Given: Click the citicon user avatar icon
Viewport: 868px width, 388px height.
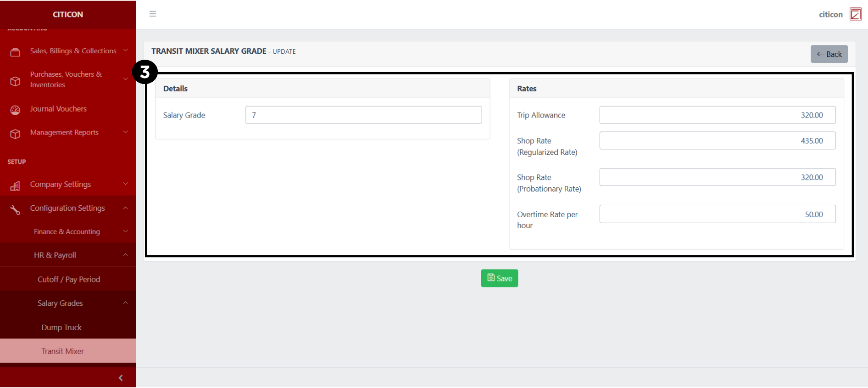Looking at the screenshot, I should [855, 14].
